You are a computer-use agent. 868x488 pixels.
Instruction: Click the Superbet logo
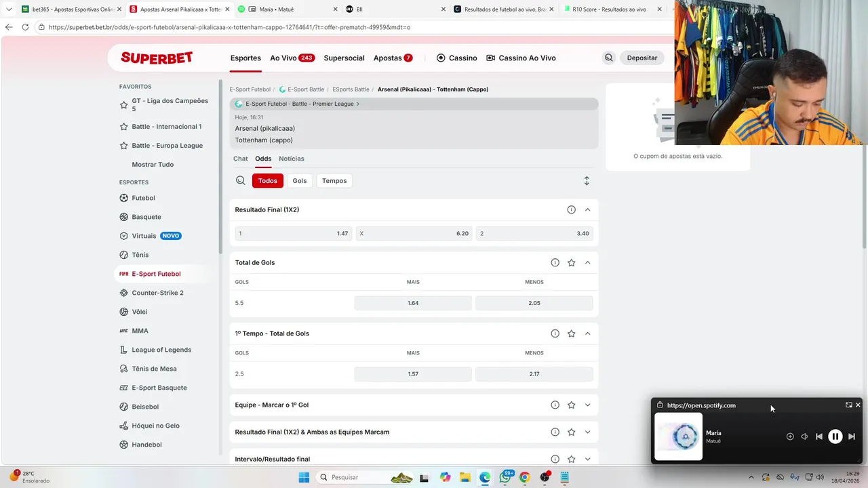[157, 58]
